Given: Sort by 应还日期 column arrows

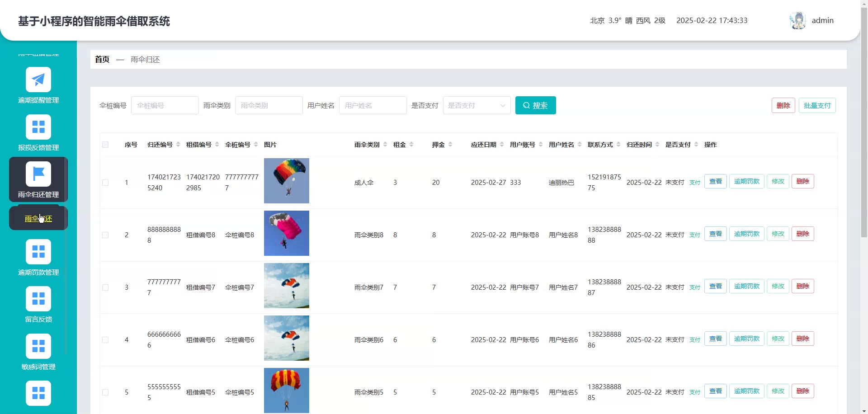Looking at the screenshot, I should pyautogui.click(x=502, y=145).
